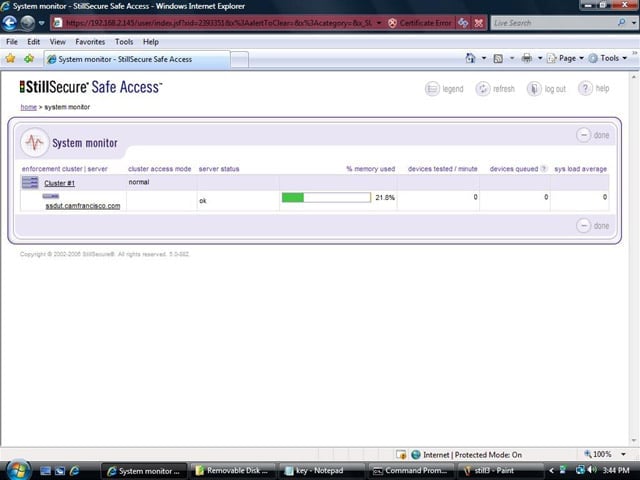
Task: Expand the Print dropdown arrow
Action: [x=540, y=58]
